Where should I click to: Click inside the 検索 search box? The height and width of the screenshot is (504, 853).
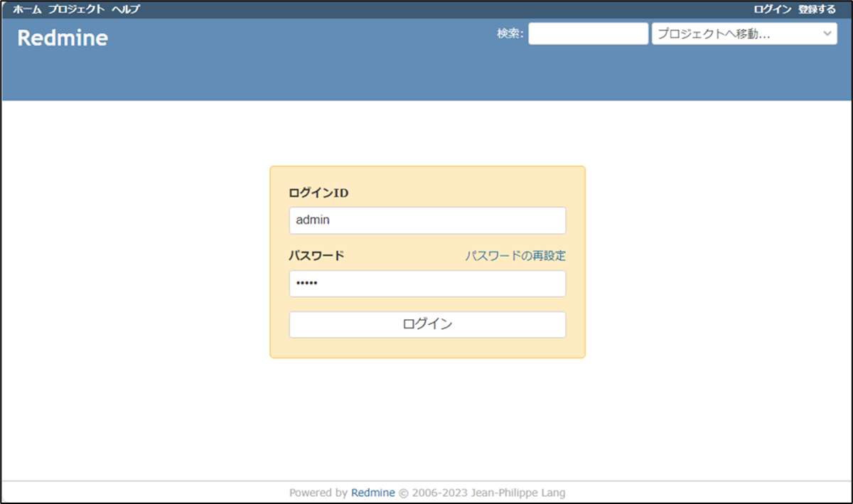point(588,33)
